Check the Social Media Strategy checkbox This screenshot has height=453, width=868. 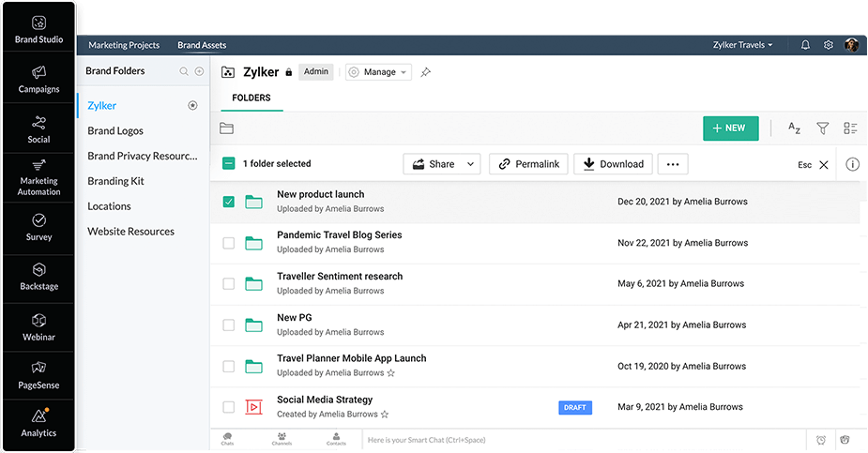(229, 407)
